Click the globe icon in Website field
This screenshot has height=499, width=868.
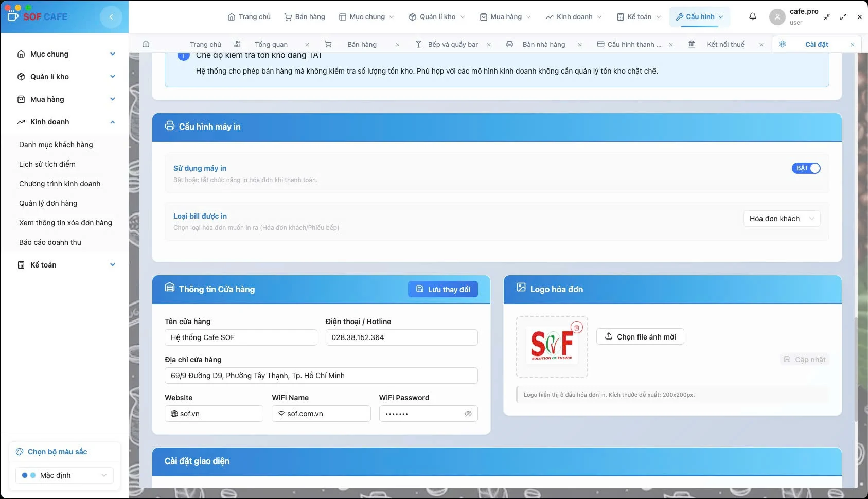point(174,414)
